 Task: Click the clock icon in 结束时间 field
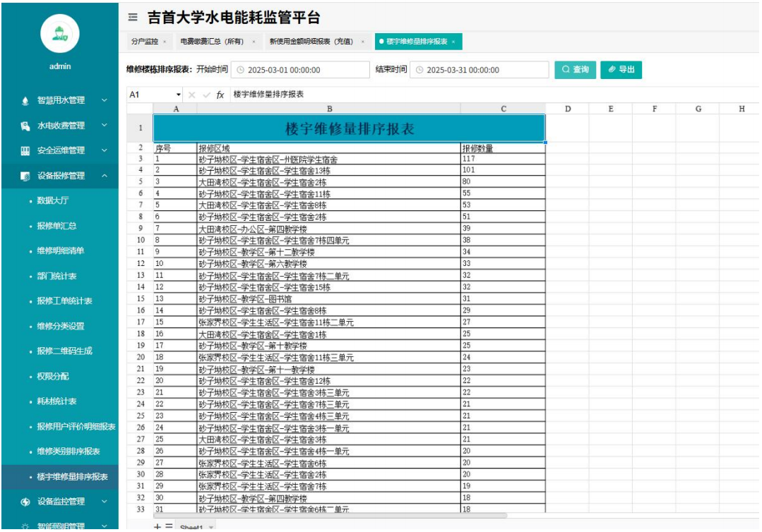[x=419, y=70]
